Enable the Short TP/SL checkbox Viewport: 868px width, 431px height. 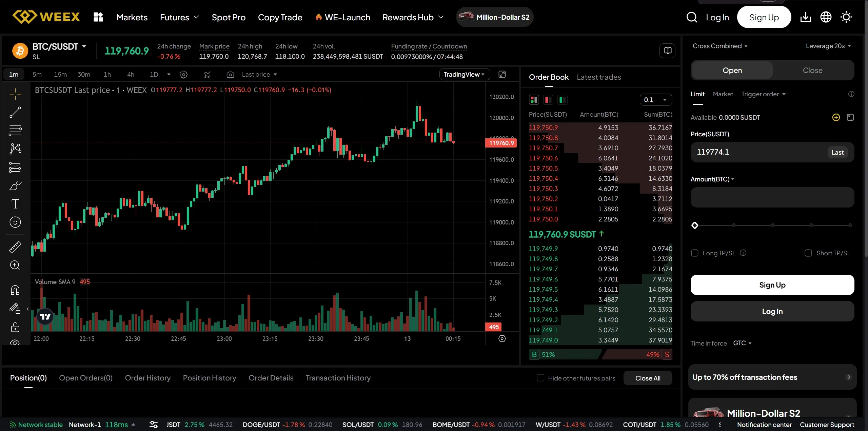click(x=808, y=253)
